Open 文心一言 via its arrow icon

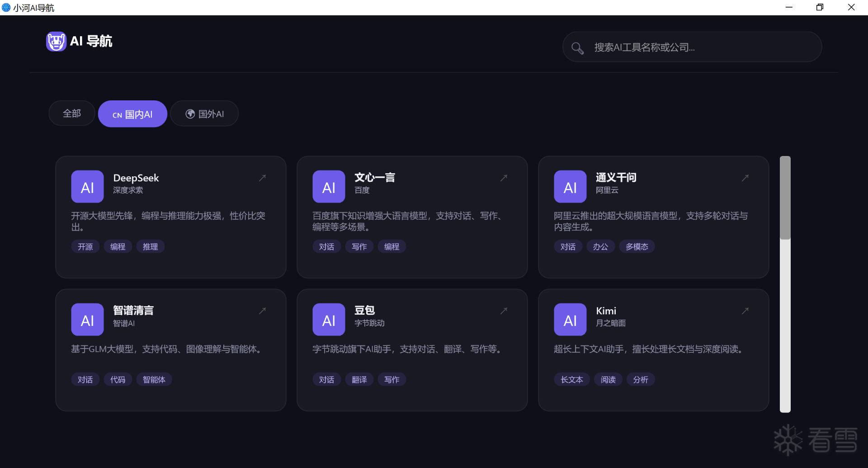[504, 178]
